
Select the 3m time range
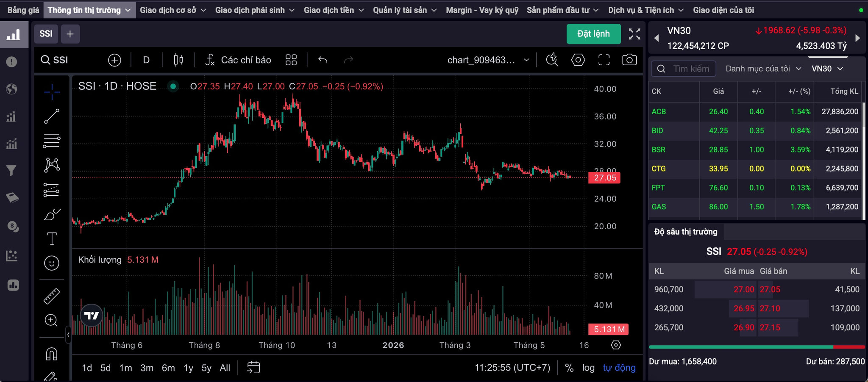pyautogui.click(x=147, y=368)
